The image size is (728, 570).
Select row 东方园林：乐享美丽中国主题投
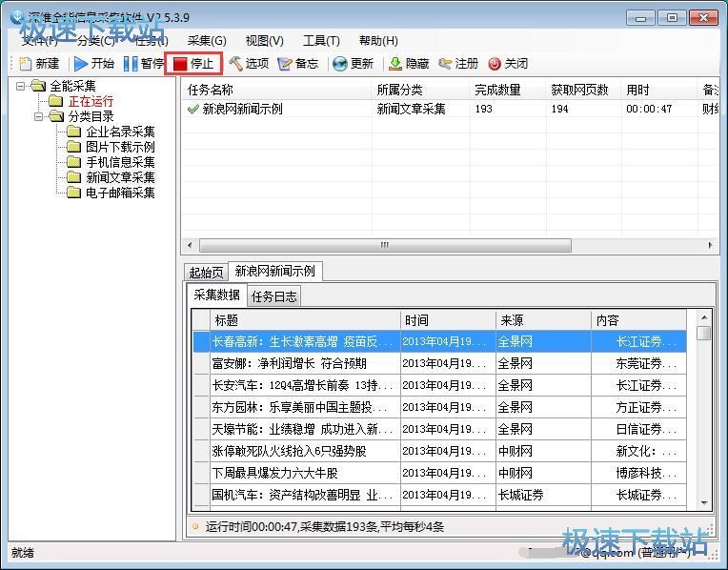439,407
